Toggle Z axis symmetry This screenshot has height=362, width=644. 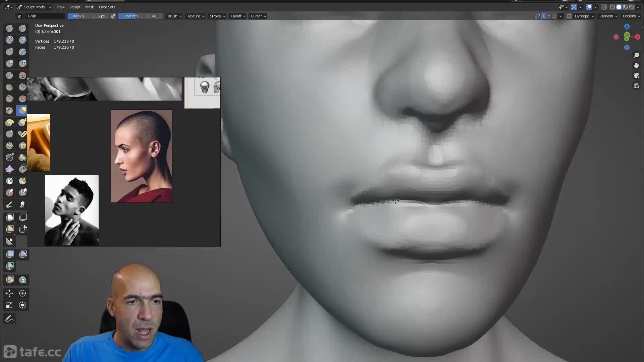[x=554, y=16]
